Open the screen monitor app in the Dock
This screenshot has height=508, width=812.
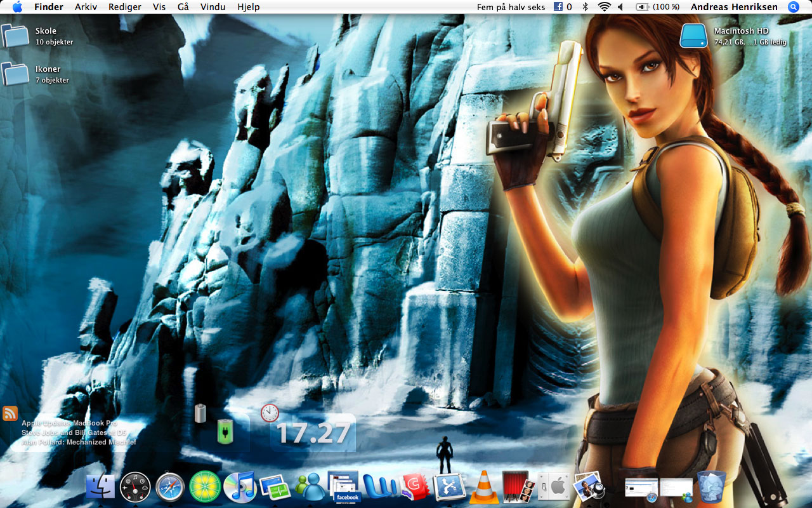tap(275, 487)
